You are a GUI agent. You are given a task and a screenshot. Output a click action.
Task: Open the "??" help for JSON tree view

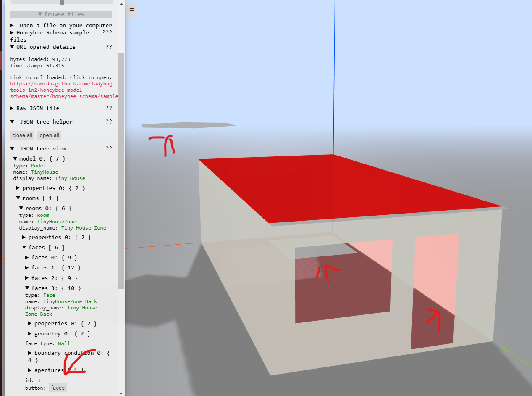coord(109,148)
